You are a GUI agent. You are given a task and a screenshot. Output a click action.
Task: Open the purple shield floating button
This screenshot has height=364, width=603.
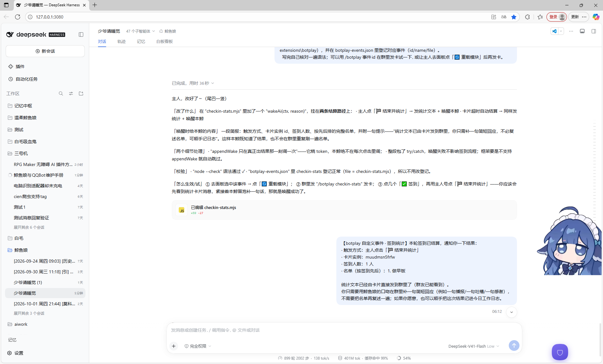(x=560, y=352)
